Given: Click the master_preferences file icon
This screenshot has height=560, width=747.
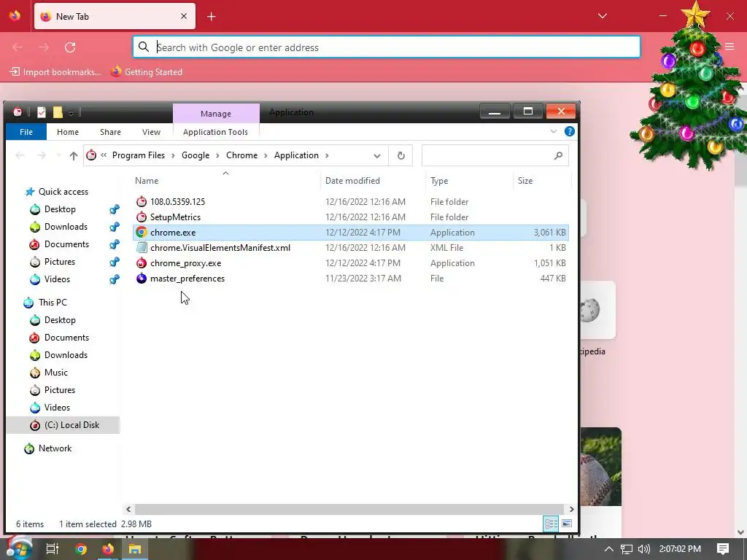Looking at the screenshot, I should (x=142, y=278).
